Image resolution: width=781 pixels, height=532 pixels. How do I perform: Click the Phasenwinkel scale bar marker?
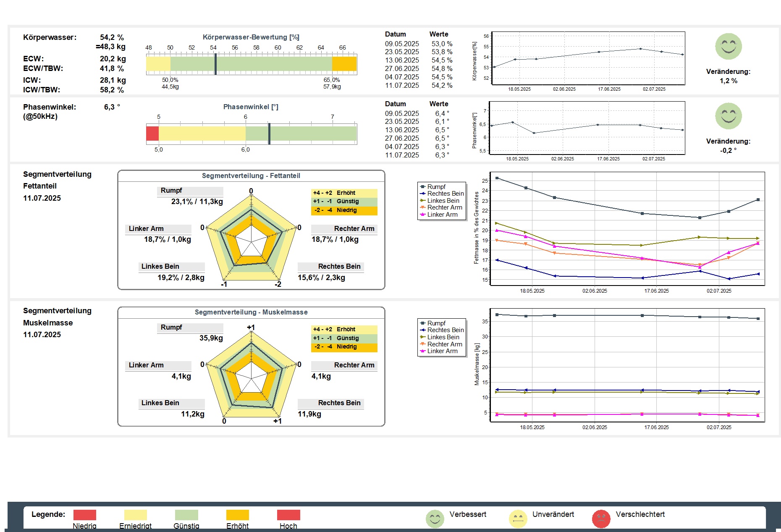[x=269, y=134]
